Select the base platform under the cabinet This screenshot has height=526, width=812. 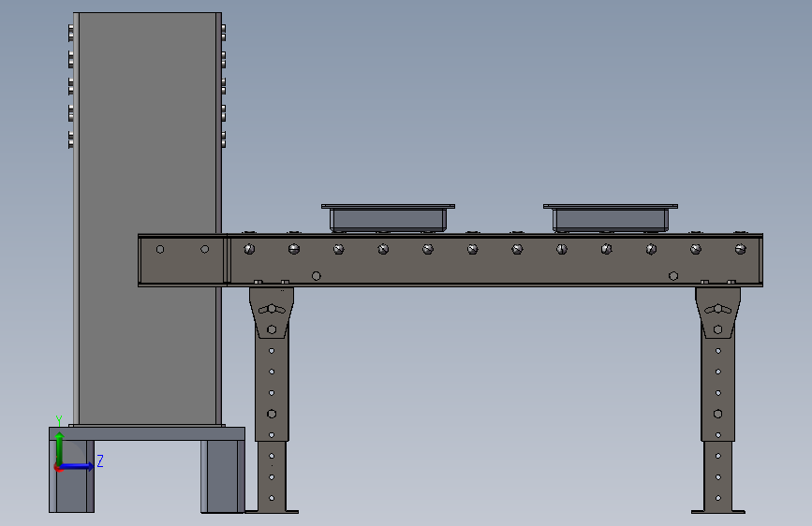click(147, 433)
